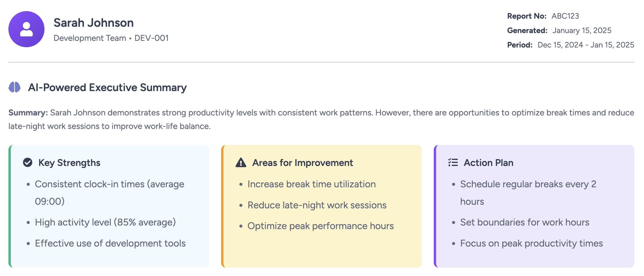
Task: Select the brain icon beside Executive Summary
Action: point(14,87)
